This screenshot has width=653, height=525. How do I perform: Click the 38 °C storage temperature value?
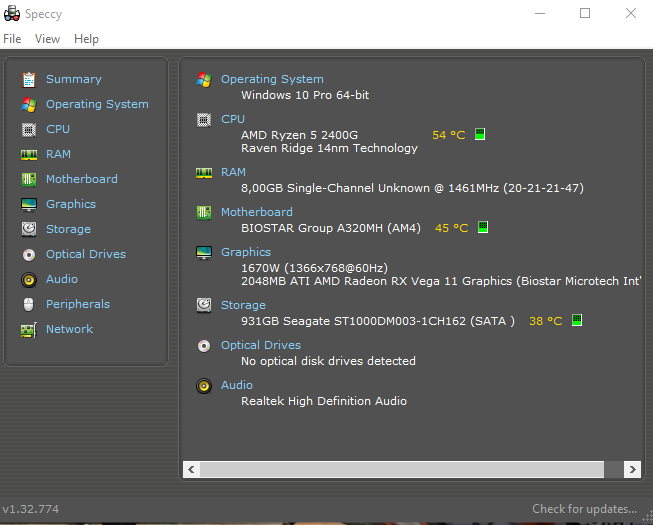(546, 321)
